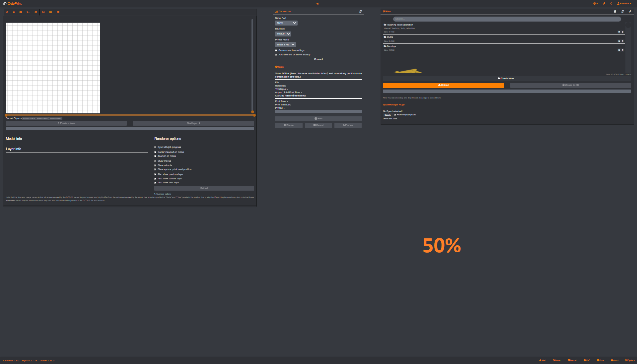The image size is (637, 364).
Task: Open OctoPrint settings wrench icon
Action: (x=604, y=4)
